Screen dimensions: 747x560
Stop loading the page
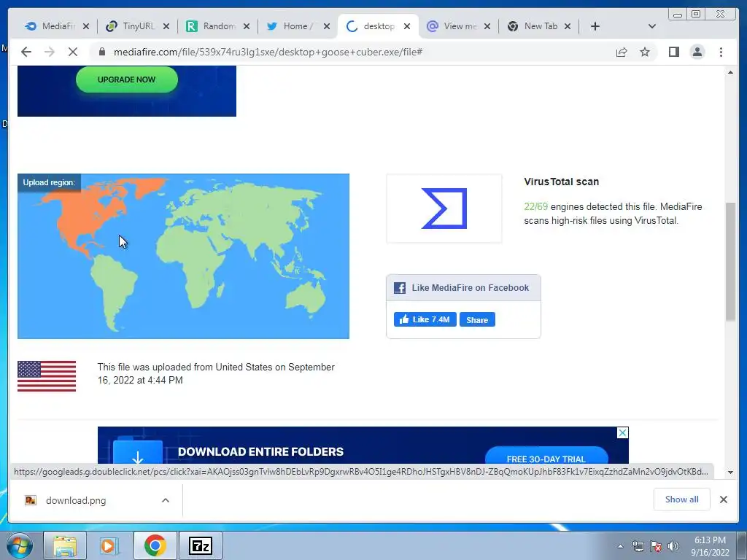click(x=73, y=52)
